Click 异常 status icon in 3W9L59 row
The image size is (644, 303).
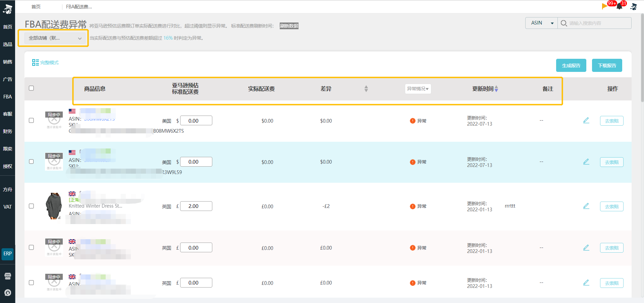coord(413,162)
